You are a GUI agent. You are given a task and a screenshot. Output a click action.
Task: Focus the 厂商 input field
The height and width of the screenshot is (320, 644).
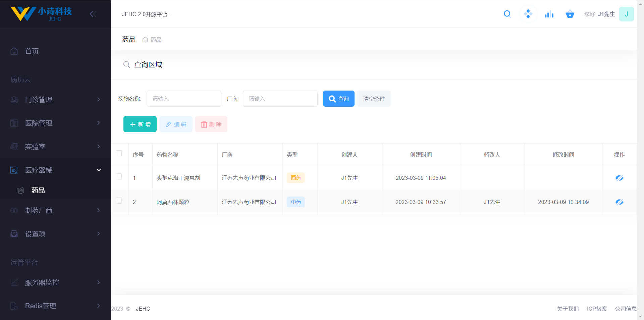click(x=280, y=99)
